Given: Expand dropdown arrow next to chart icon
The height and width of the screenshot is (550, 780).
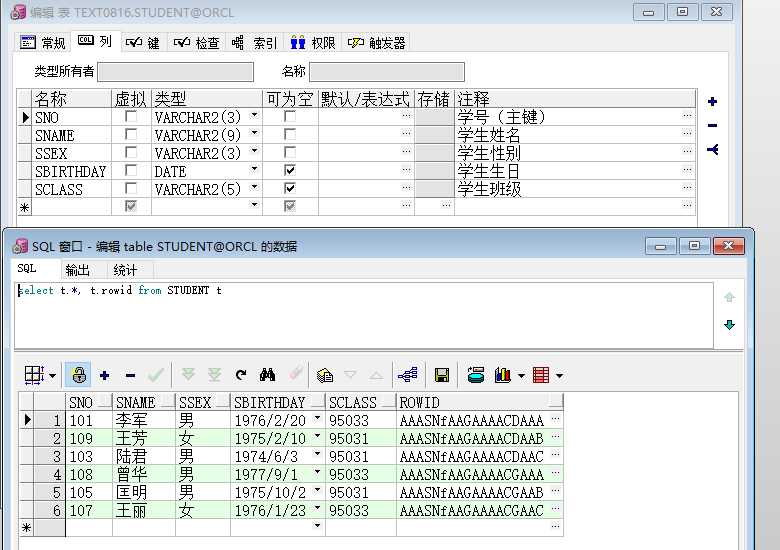Looking at the screenshot, I should (x=521, y=375).
